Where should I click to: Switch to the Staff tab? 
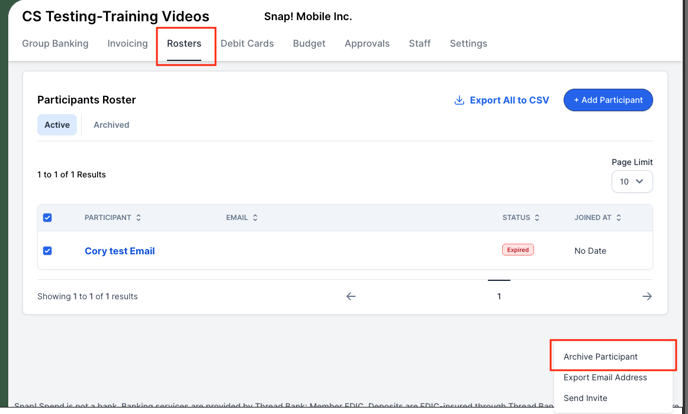click(419, 43)
